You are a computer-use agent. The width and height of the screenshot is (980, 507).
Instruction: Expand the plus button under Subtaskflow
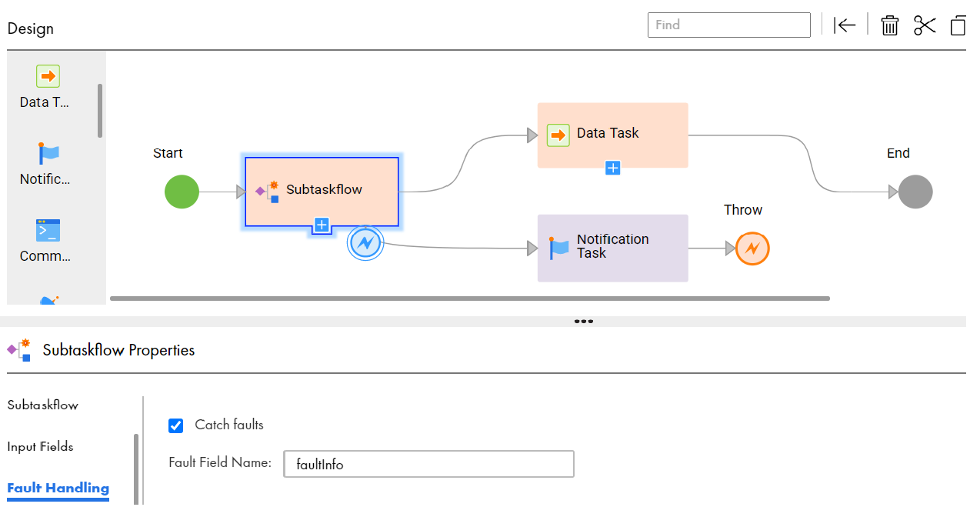click(322, 225)
